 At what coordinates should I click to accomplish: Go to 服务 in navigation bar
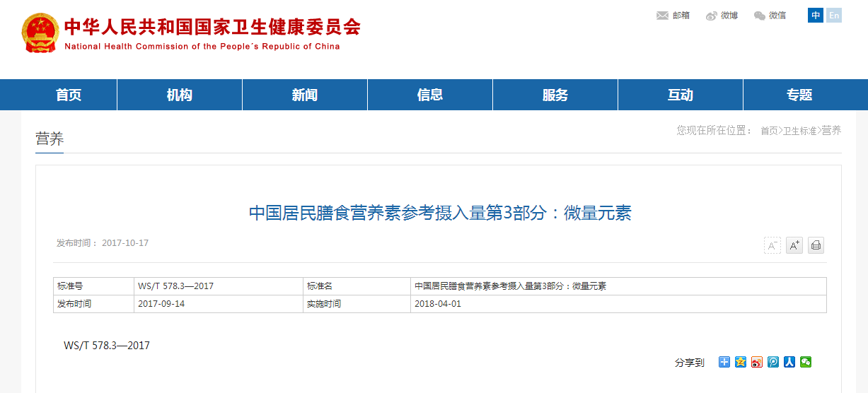(x=555, y=95)
